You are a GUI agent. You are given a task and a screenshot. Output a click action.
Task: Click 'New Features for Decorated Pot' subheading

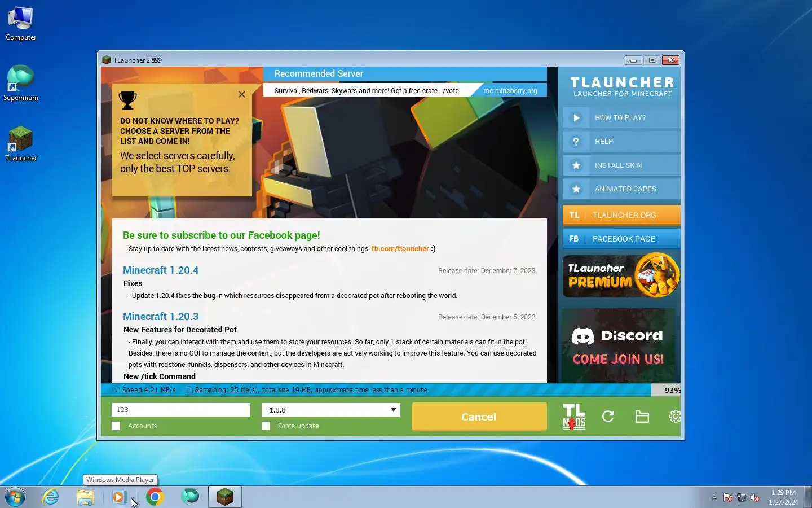[x=180, y=330]
